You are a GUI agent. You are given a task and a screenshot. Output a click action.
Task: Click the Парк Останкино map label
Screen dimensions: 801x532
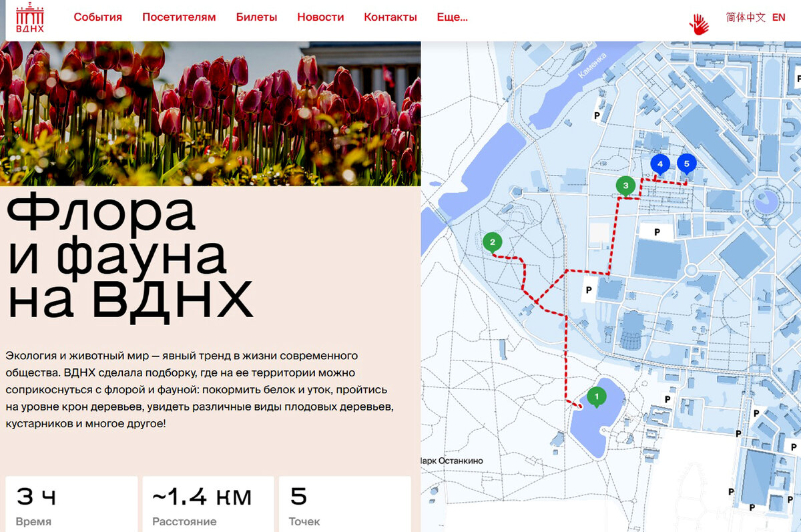point(452,461)
